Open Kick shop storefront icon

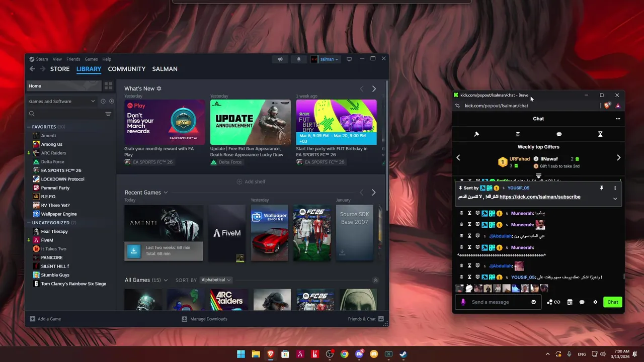[570, 302]
